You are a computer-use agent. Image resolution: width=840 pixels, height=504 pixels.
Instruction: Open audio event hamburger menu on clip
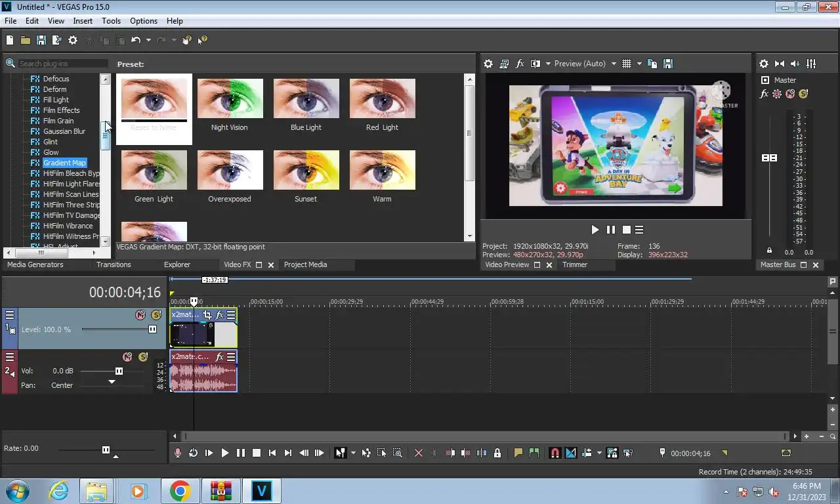(x=231, y=357)
